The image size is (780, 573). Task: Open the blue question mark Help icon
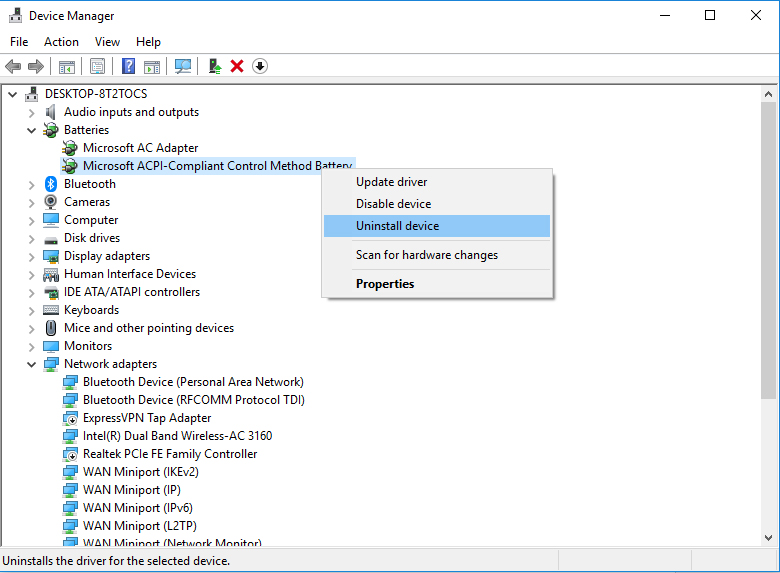coord(128,66)
